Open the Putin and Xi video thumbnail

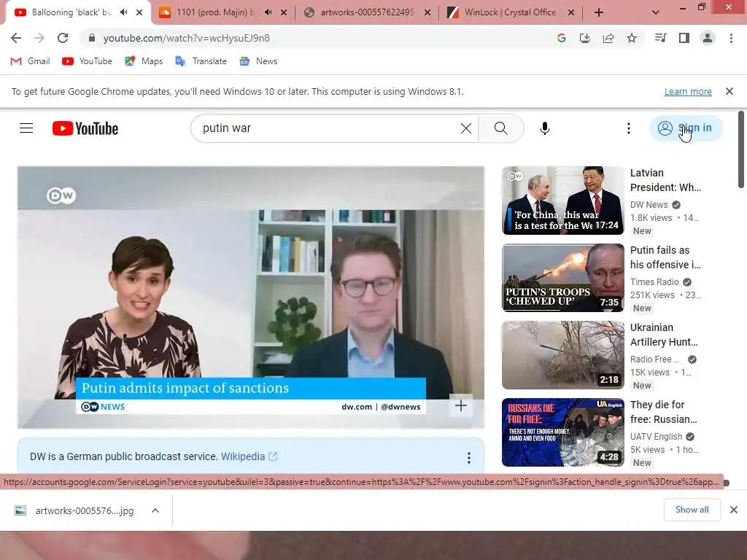pyautogui.click(x=562, y=201)
